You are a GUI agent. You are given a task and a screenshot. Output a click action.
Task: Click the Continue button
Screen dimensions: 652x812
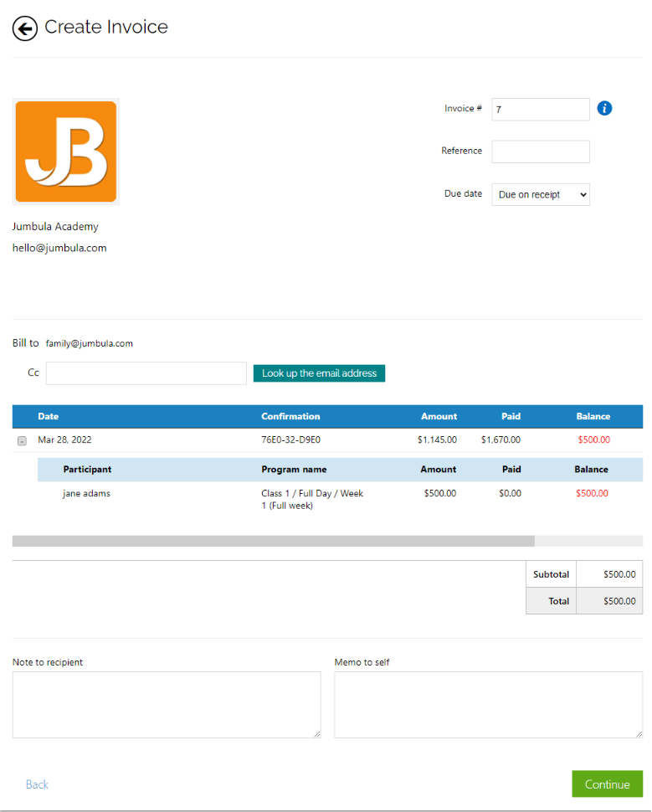(607, 784)
